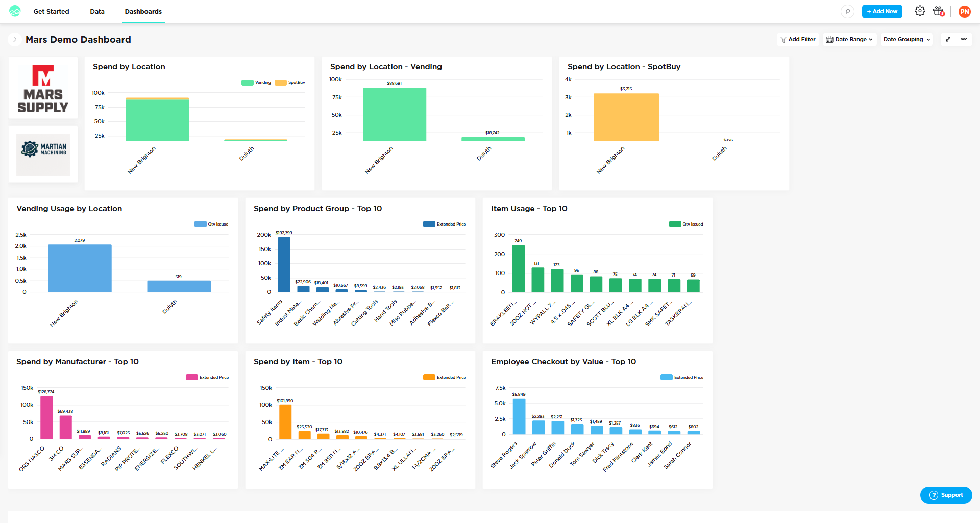Open the Date Grouping dropdown
This screenshot has width=980, height=523.
906,39
